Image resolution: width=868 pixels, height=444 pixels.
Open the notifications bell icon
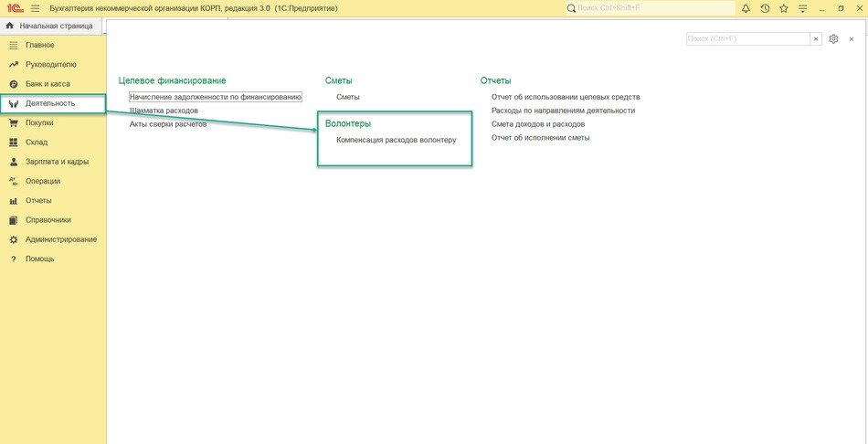[746, 8]
